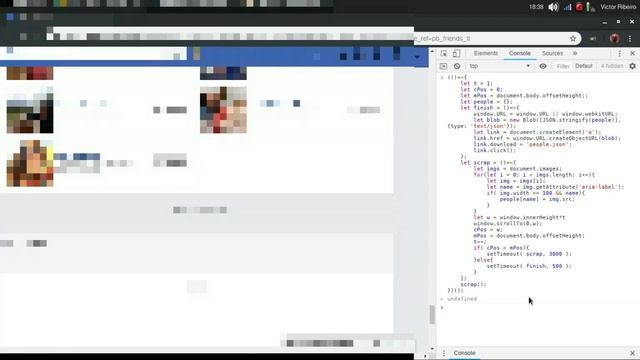Screen dimensions: 640x360
Task: Open the 'top' JavaScript context dropdown
Action: coord(500,66)
